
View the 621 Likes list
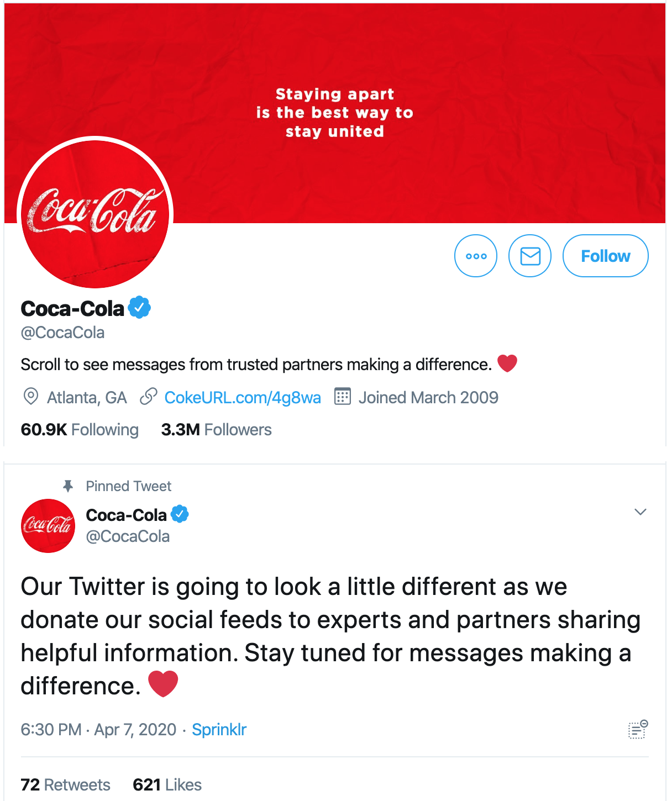pos(167,784)
